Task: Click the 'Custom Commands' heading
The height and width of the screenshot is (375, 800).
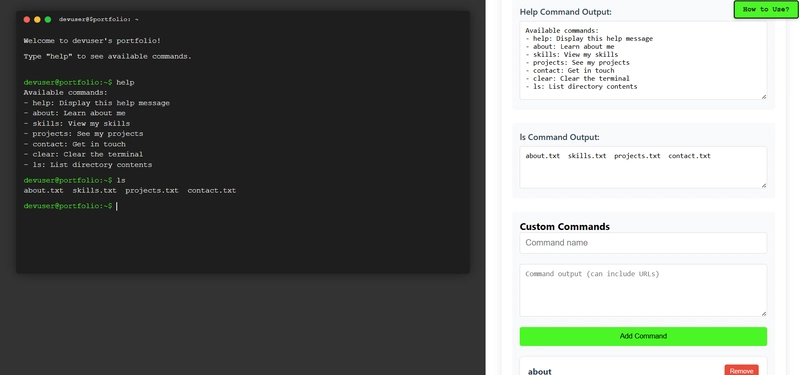Action: coord(565,227)
